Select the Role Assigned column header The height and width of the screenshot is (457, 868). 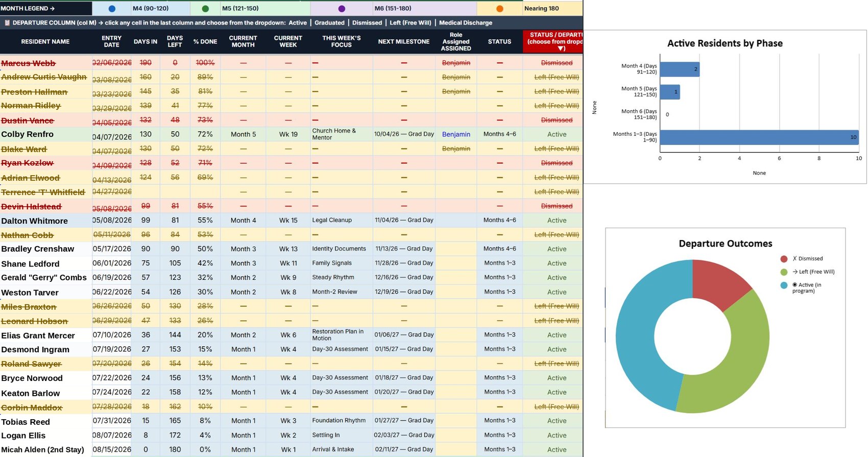pyautogui.click(x=456, y=41)
